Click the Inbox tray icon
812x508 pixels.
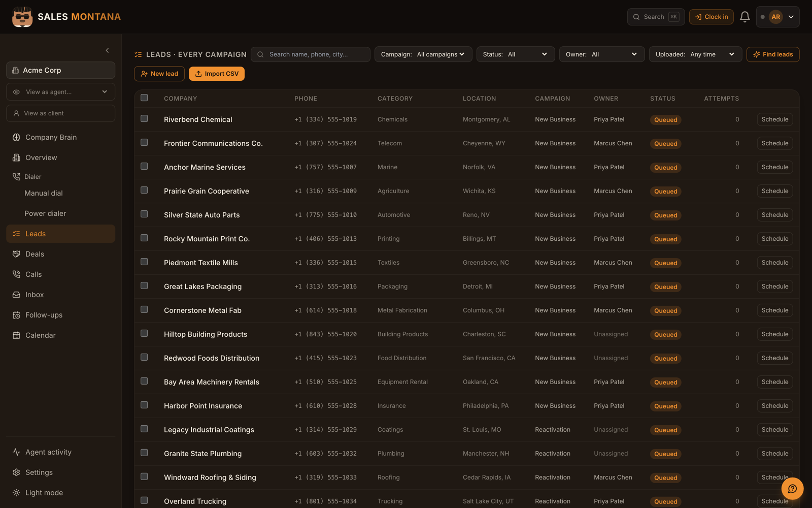(x=16, y=295)
